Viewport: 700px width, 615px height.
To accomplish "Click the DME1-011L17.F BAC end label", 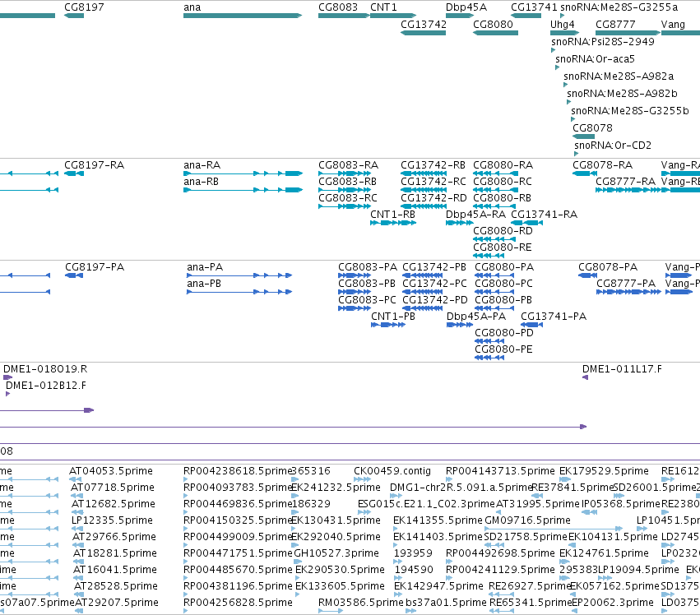I will pos(623,369).
